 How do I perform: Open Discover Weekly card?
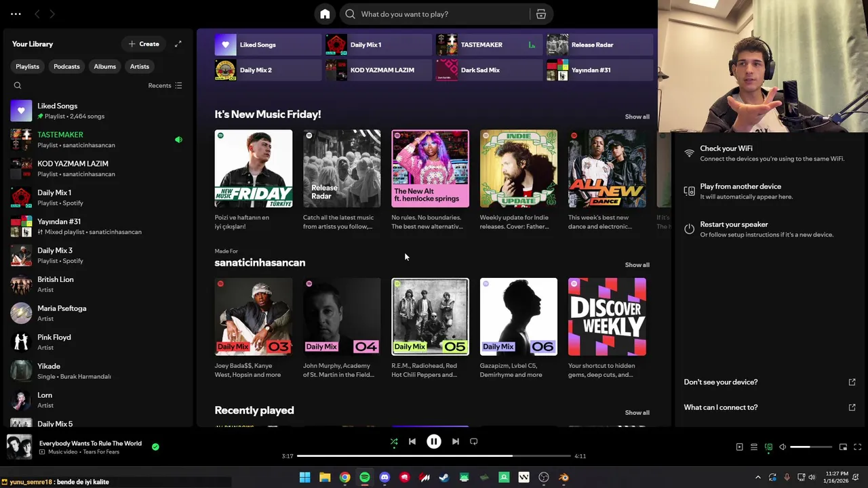(x=607, y=317)
